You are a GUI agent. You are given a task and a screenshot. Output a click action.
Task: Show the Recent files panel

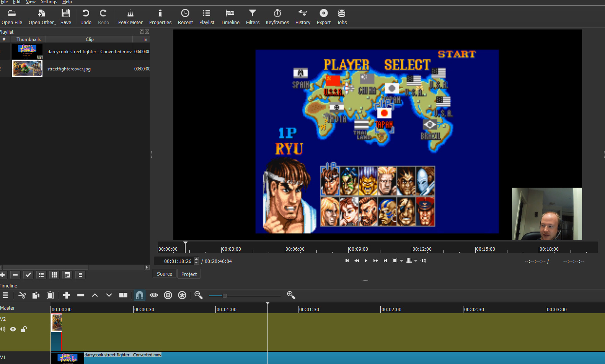(185, 17)
